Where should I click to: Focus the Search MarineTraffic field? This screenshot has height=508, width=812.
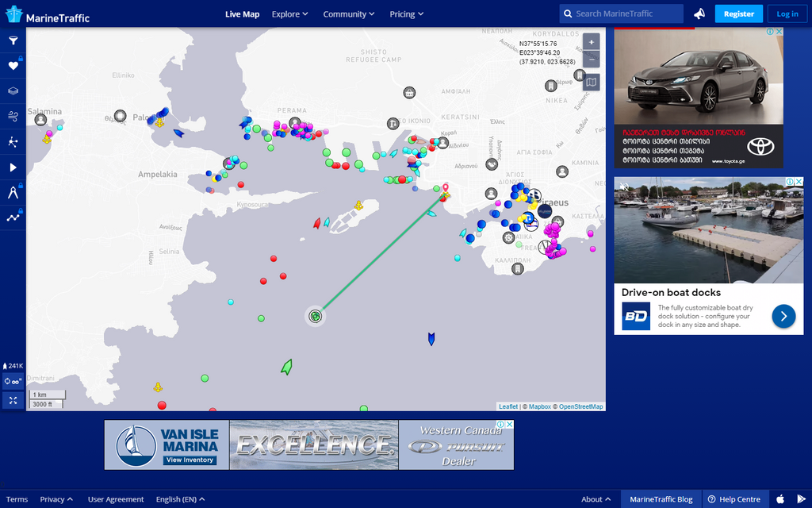(621, 13)
